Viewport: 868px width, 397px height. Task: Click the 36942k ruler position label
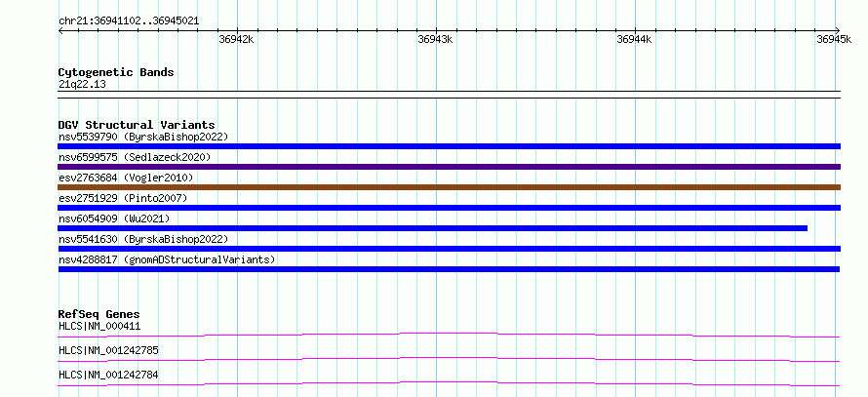[x=236, y=39]
